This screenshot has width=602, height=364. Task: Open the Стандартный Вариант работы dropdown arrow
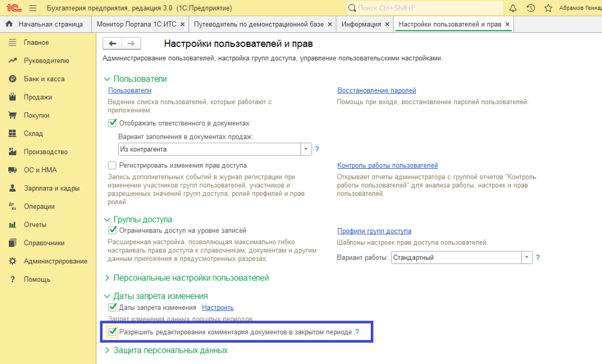(527, 257)
